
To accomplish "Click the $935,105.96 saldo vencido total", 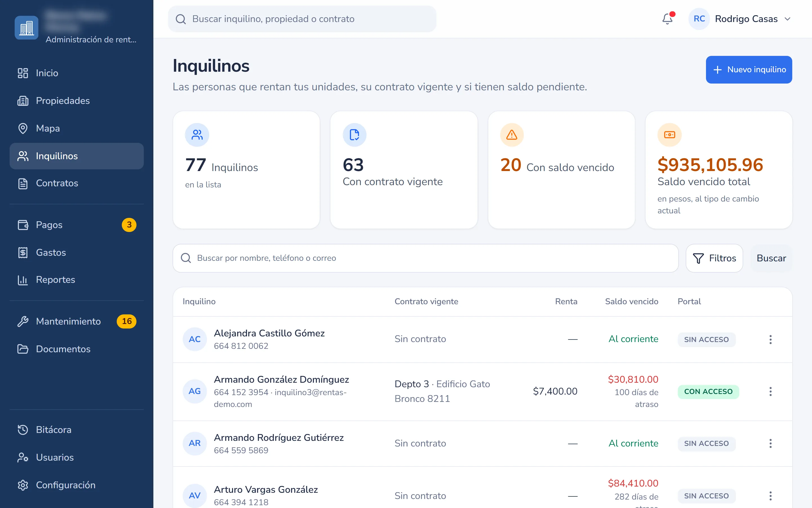I will pos(710,165).
